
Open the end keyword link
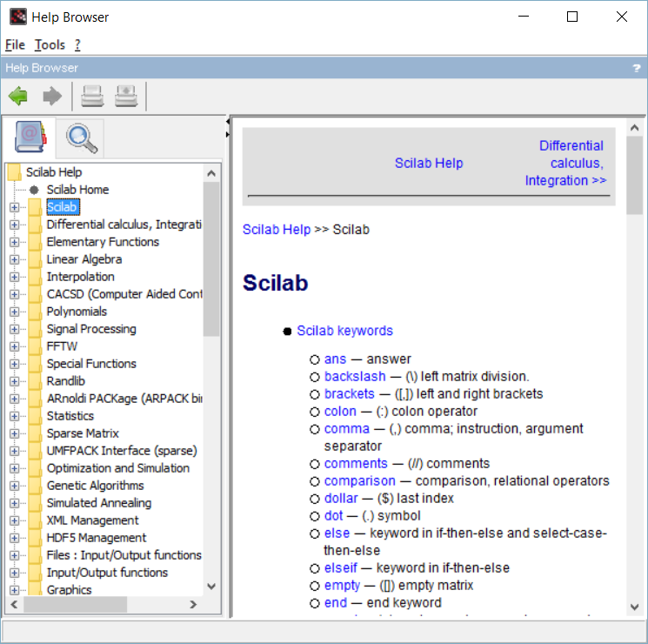click(x=336, y=602)
